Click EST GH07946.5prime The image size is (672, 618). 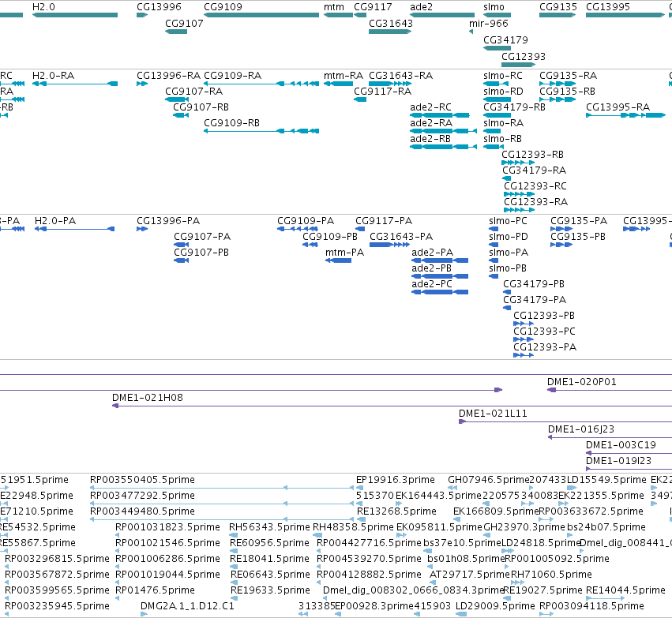[x=452, y=489]
